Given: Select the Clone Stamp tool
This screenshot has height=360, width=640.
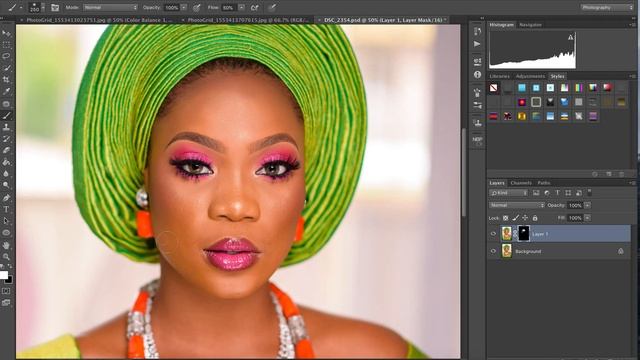Looking at the screenshot, I should point(6,127).
